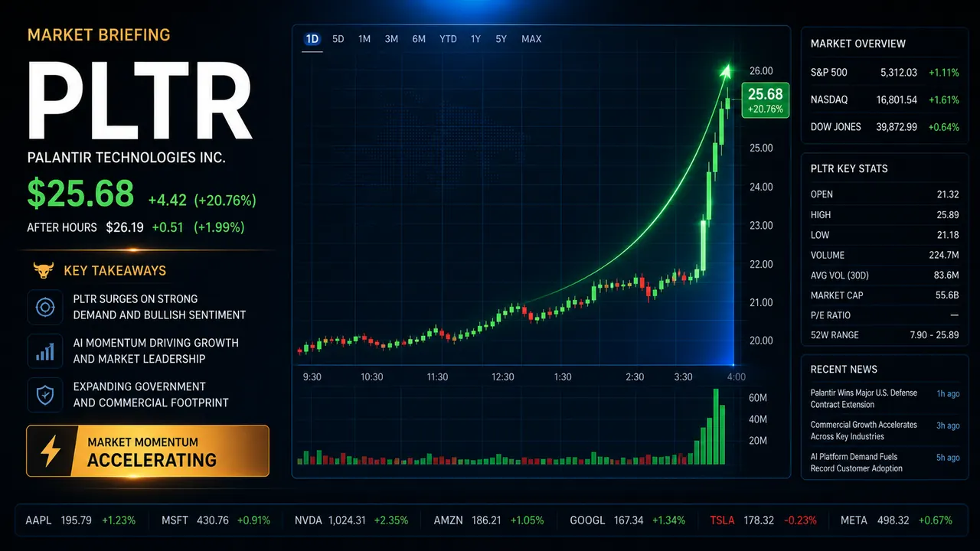
Task: Click the 4:00 closing time marker
Action: pos(736,377)
